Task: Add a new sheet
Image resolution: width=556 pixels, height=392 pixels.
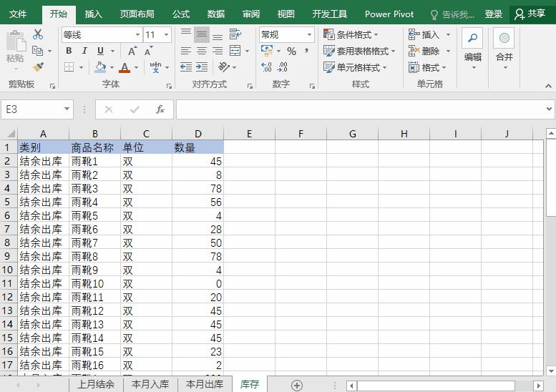Action: tap(297, 385)
